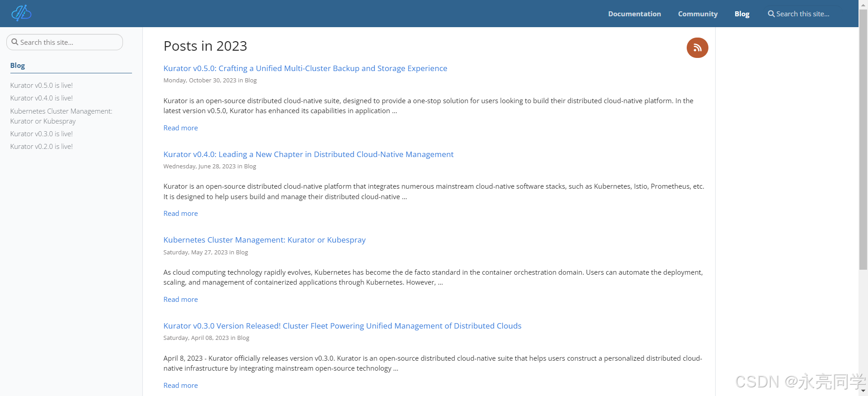Click Read more under the v0.3.0 post
Image resolution: width=868 pixels, height=396 pixels.
180,385
